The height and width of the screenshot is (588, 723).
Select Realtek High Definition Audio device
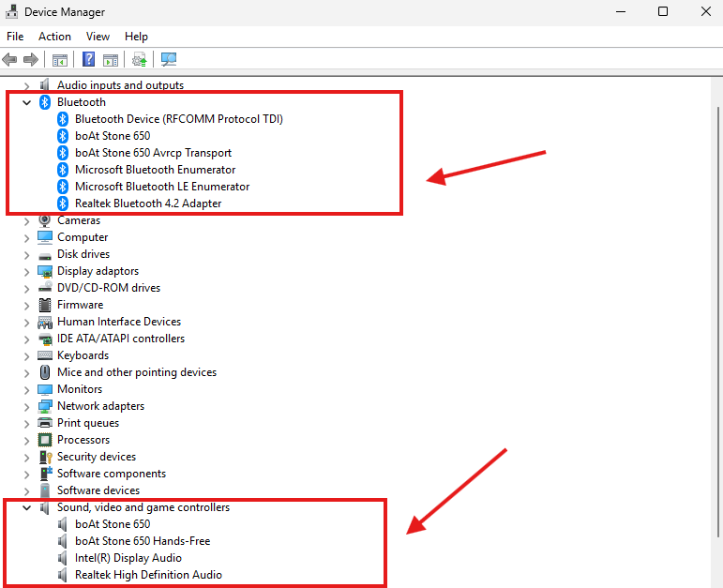148,575
